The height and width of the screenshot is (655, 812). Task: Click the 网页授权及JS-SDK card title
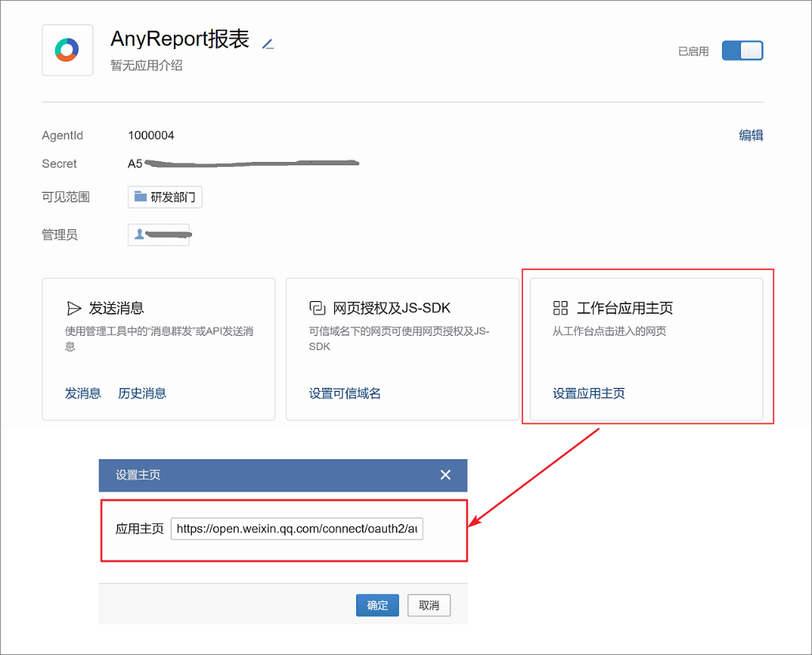[392, 308]
